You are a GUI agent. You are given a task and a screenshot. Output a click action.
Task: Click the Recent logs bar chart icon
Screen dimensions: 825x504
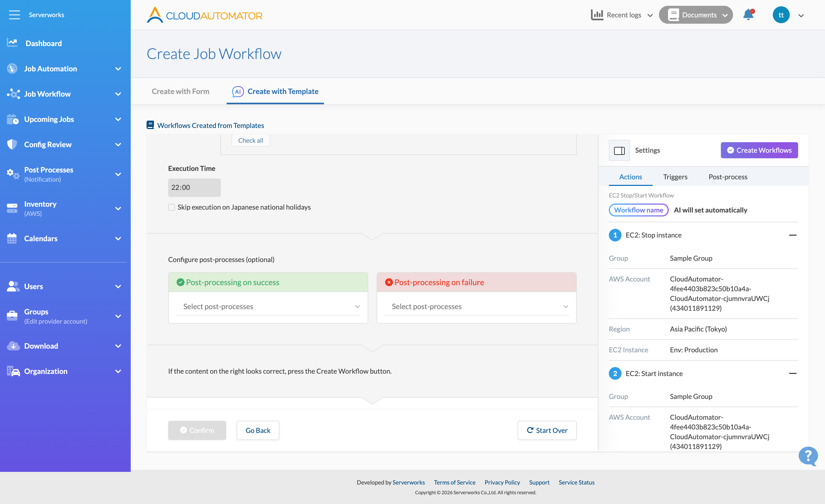(x=597, y=15)
